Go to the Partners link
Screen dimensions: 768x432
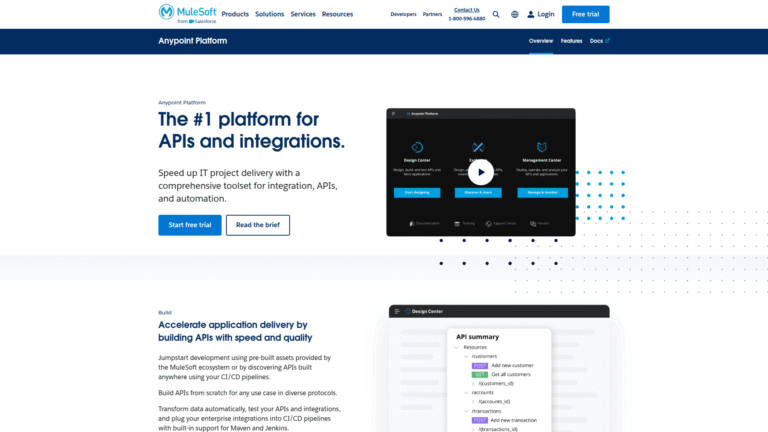tap(432, 14)
